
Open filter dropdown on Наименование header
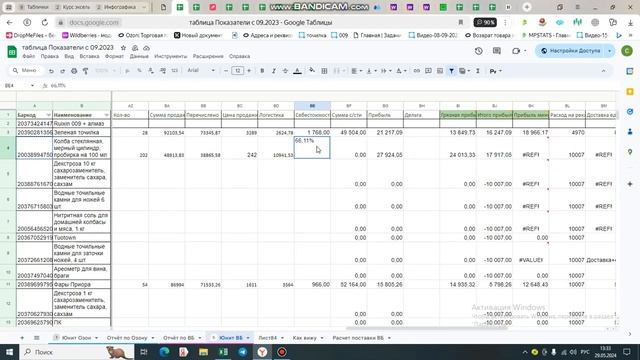pos(107,115)
